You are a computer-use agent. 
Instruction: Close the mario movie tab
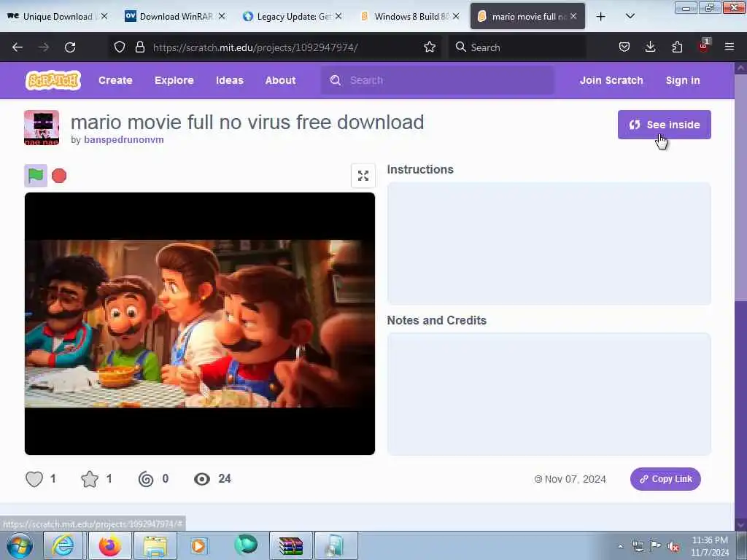[573, 16]
